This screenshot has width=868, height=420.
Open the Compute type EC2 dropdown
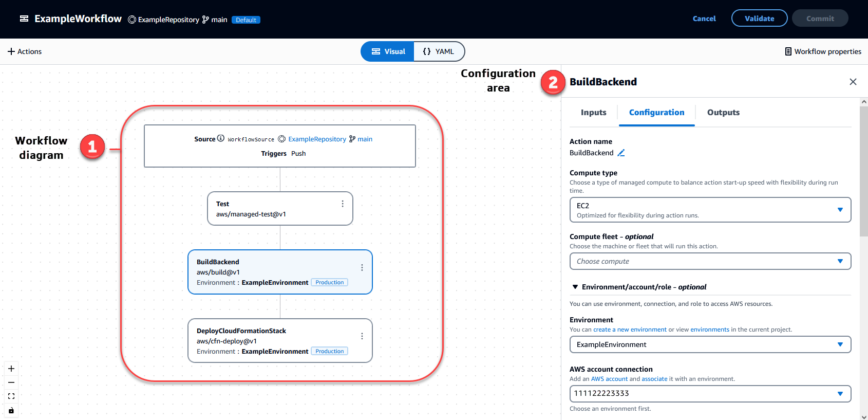[x=710, y=210]
